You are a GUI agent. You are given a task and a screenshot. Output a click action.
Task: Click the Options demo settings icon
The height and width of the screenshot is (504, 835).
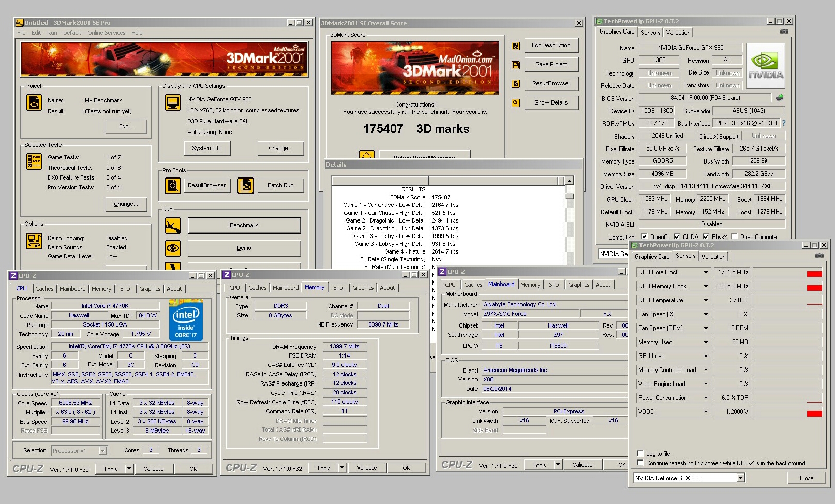[x=34, y=241]
